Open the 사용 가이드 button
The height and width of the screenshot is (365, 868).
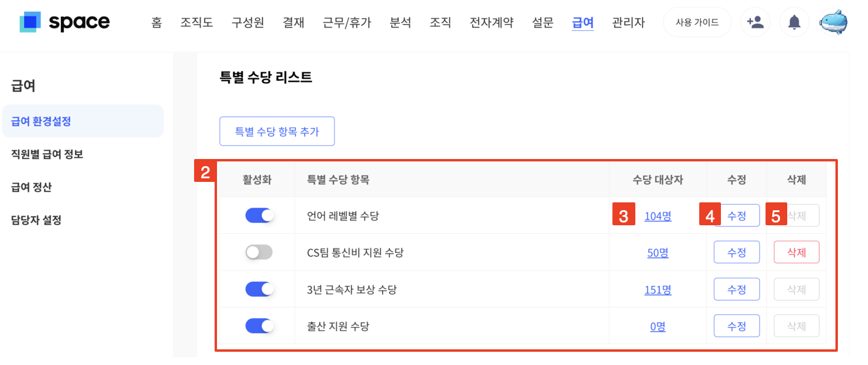coord(697,23)
